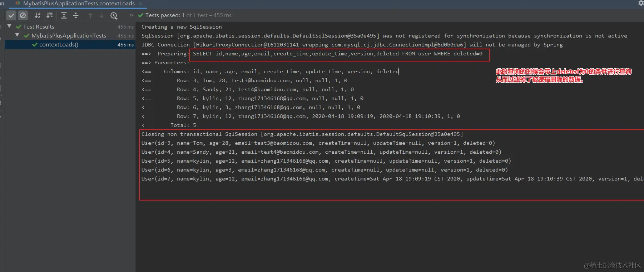
Task: Click the 'SqlSession [org.apache.ibatis' not registered line
Action: [384, 36]
